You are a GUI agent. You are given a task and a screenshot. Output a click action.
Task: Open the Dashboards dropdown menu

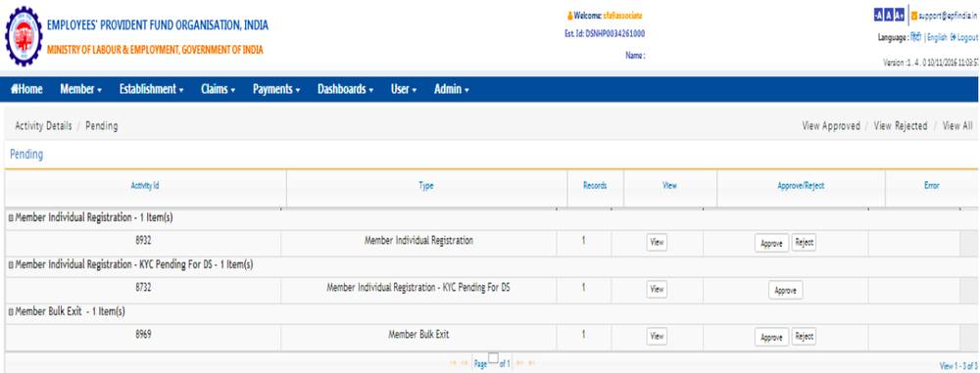pyautogui.click(x=345, y=89)
